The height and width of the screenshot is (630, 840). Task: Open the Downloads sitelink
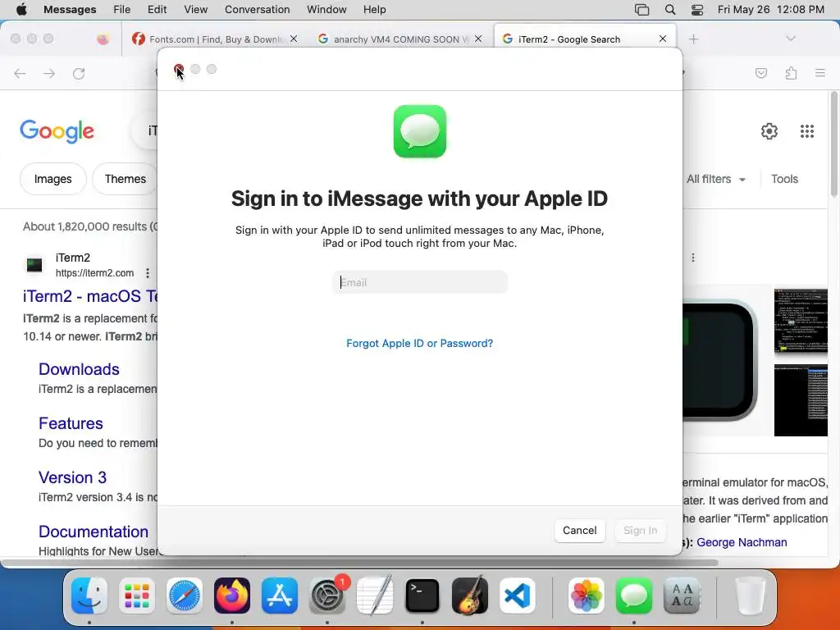click(x=79, y=369)
